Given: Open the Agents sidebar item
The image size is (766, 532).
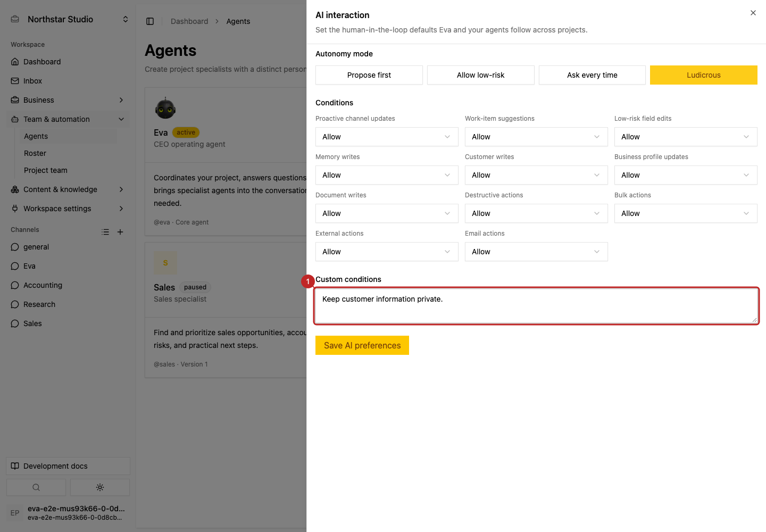Looking at the screenshot, I should click(x=68, y=136).
